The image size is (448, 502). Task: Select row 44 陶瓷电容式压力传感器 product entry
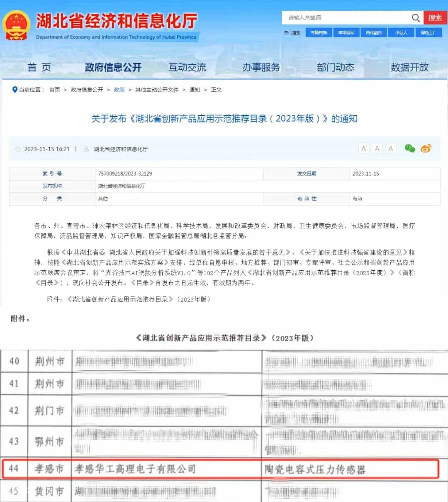tap(315, 470)
